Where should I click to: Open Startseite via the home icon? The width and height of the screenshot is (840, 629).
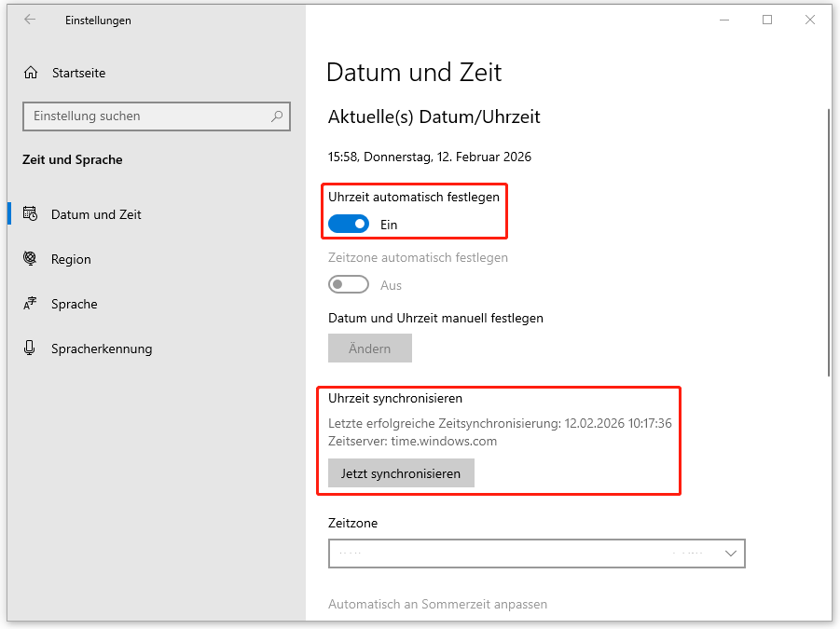(32, 72)
